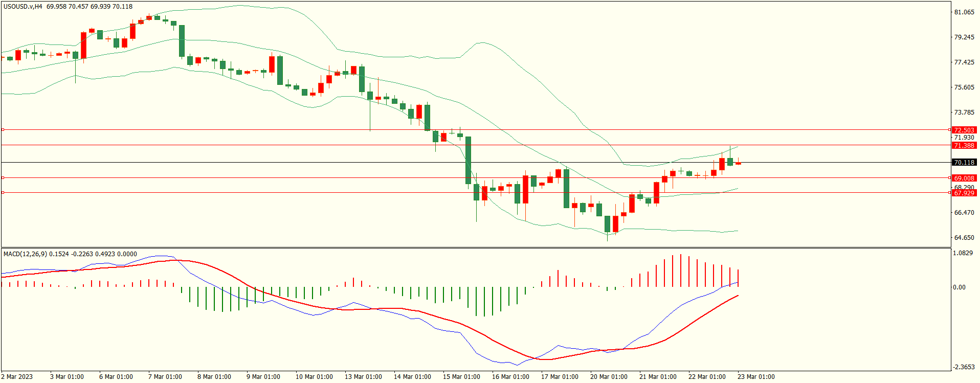Click the 0.00 MACD scale value
980x383 pixels.
point(959,287)
